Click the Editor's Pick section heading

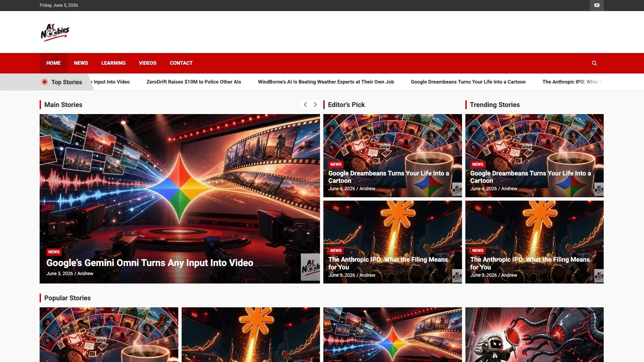[x=346, y=105]
